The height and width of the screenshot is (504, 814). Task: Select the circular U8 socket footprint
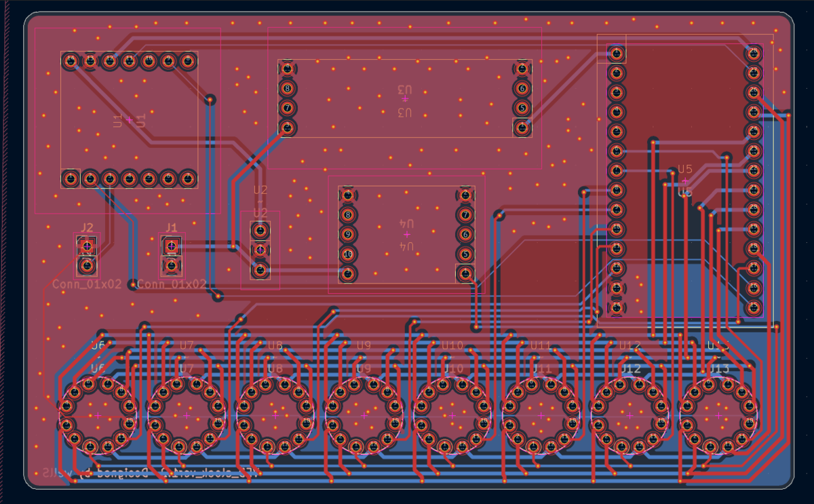click(x=275, y=415)
